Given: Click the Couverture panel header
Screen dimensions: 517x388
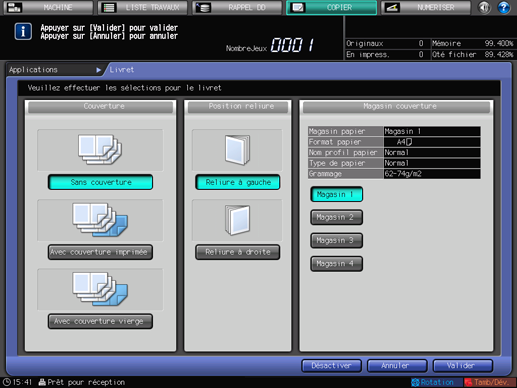Looking at the screenshot, I should click(x=100, y=106).
